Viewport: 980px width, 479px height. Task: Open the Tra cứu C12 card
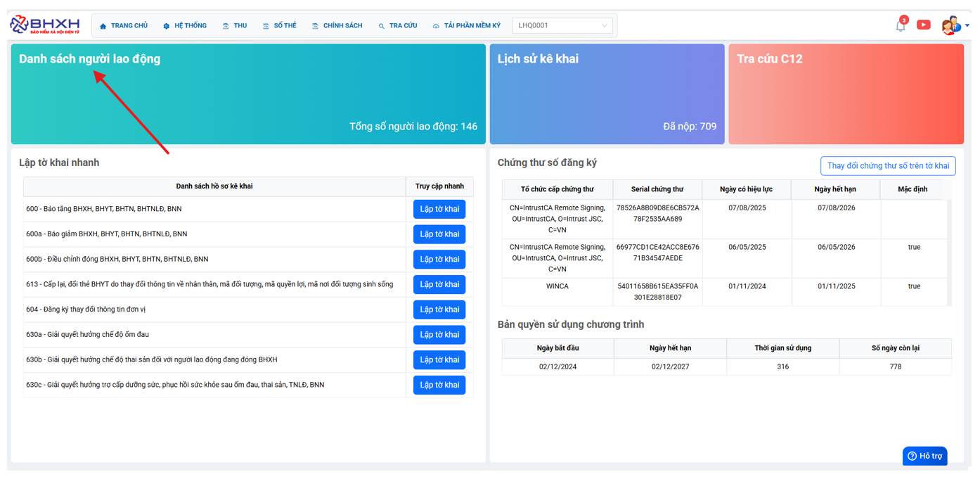(x=846, y=94)
